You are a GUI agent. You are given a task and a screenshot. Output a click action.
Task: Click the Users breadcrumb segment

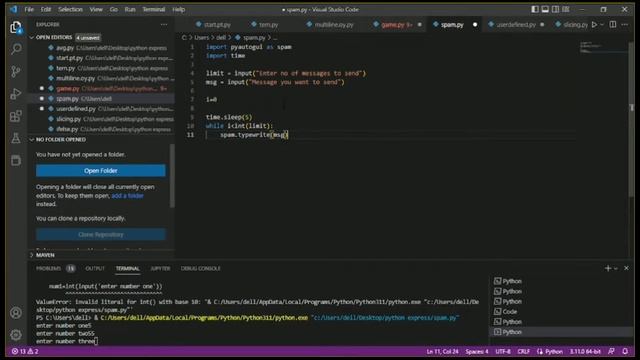tap(202, 38)
